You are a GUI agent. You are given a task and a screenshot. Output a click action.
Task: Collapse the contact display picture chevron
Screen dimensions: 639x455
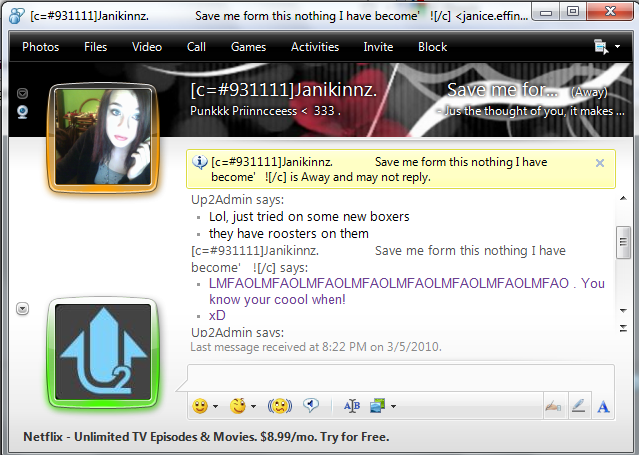(22, 93)
